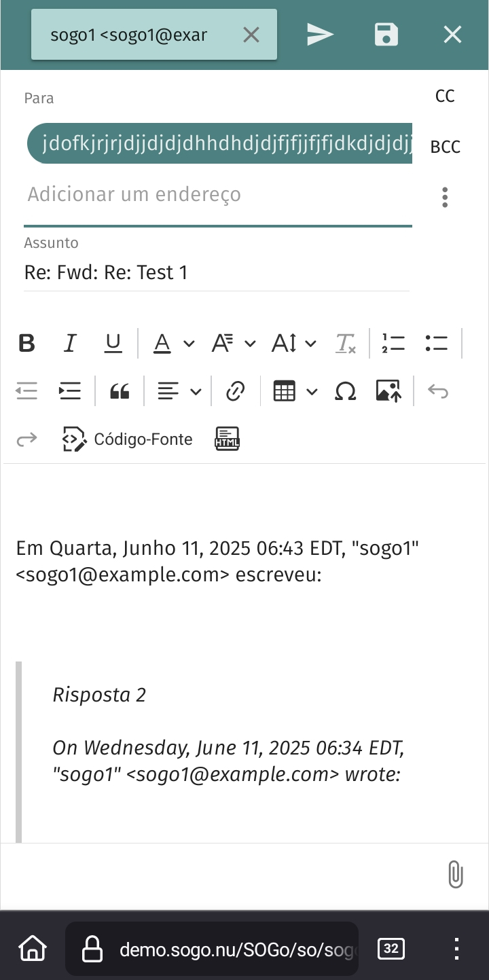Expand the text alignment dropdown
Image resolution: width=489 pixels, height=980 pixels.
click(196, 391)
